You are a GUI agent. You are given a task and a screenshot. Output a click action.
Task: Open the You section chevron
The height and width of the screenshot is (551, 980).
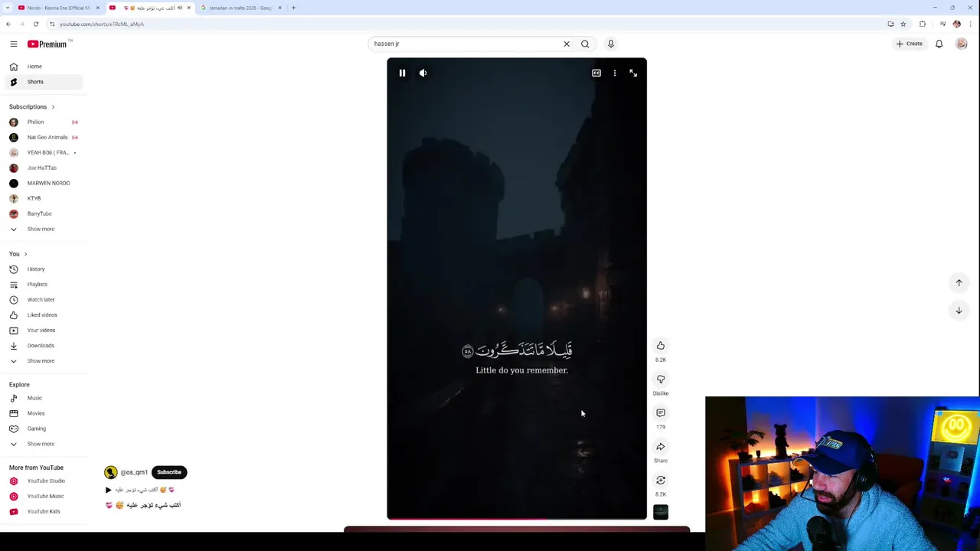(x=25, y=254)
